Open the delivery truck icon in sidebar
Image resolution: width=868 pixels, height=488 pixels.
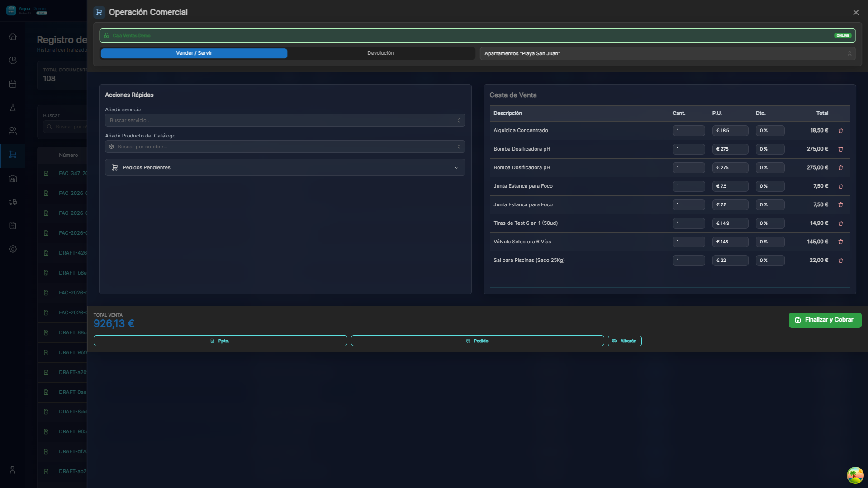tap(13, 202)
